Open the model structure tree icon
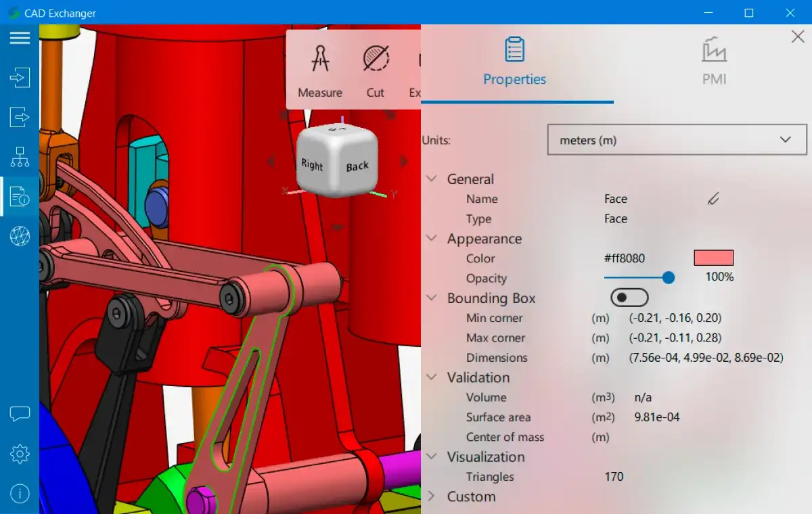812x514 pixels. pos(20,157)
